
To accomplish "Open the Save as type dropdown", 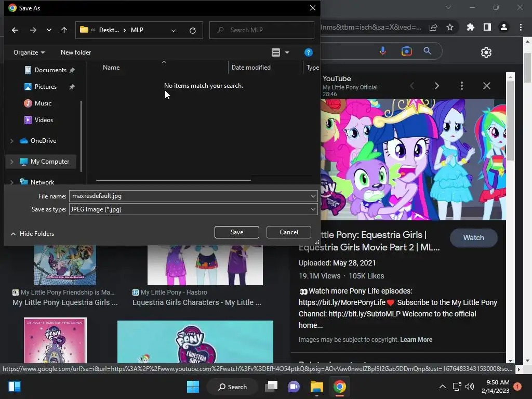I will click(313, 209).
